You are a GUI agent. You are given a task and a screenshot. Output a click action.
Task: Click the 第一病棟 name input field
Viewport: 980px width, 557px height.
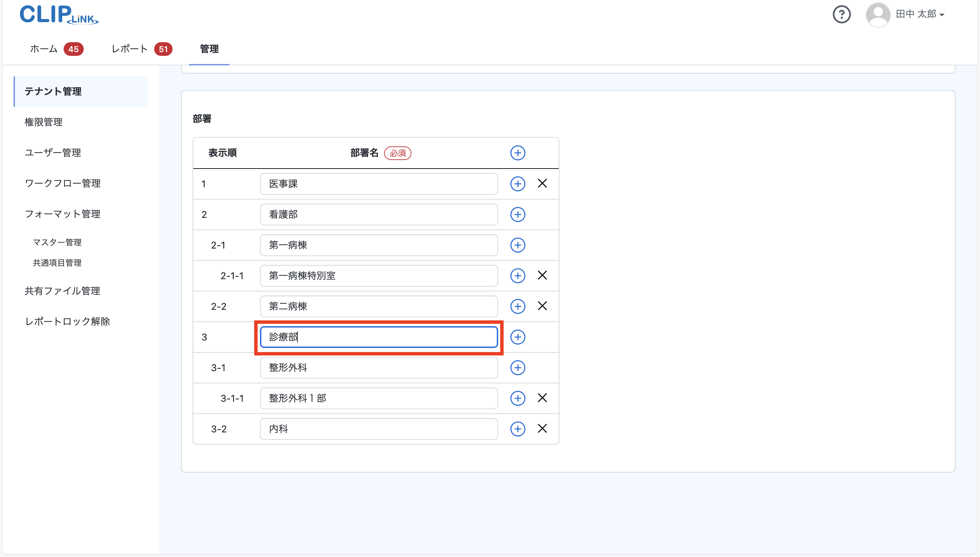378,245
